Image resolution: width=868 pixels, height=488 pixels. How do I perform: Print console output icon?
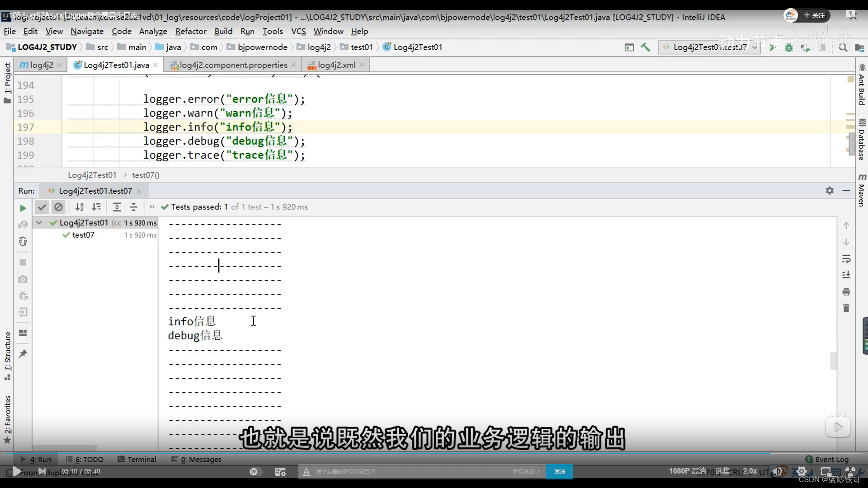846,291
